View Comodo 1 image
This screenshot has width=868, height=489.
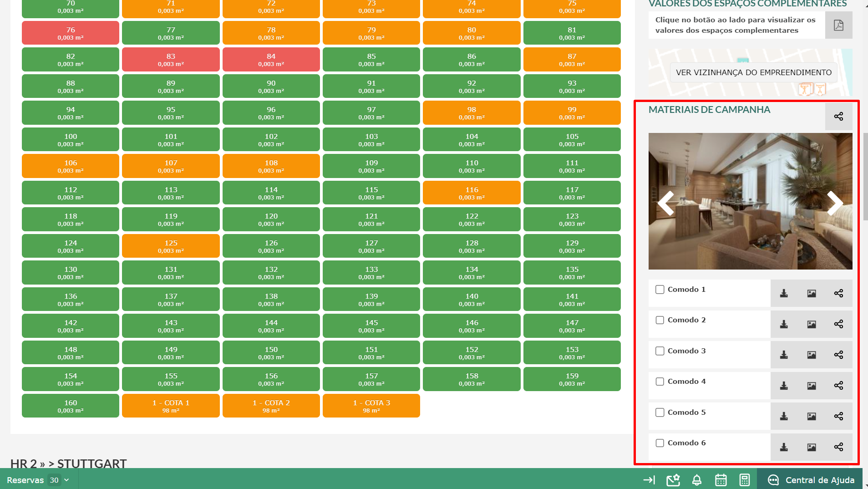tap(812, 293)
